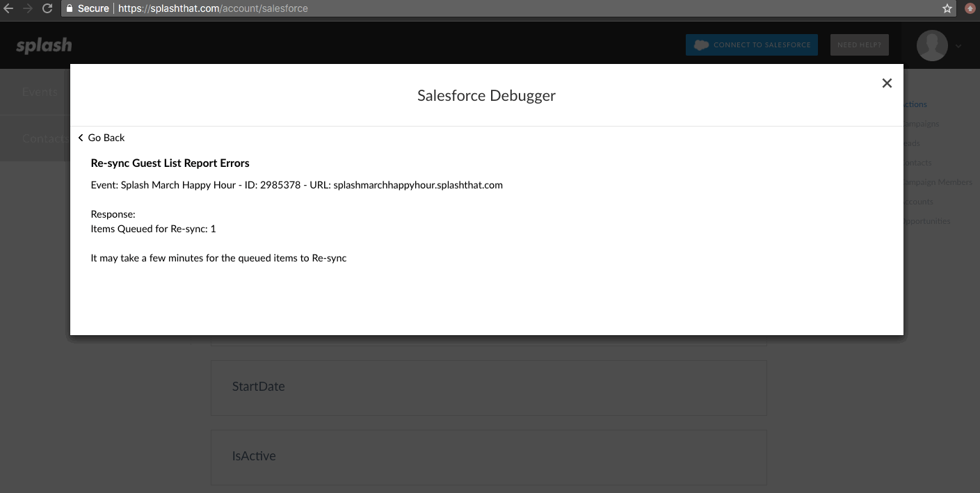Open the Contacts nav item

[x=45, y=138]
